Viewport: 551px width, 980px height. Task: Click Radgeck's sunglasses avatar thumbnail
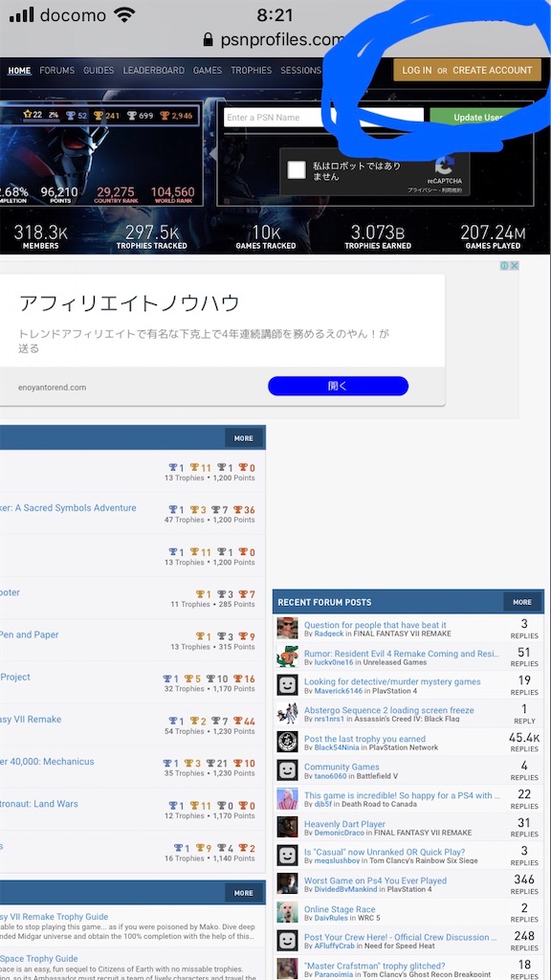coord(287,628)
